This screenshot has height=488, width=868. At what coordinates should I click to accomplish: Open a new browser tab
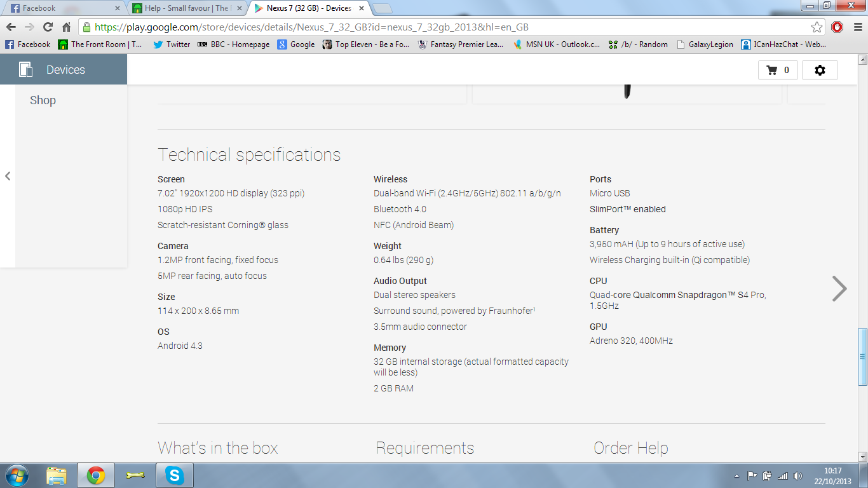click(x=382, y=8)
